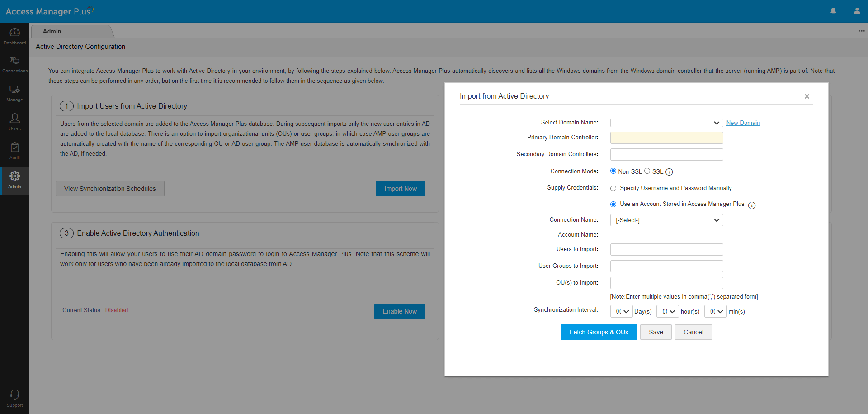Click the user profile icon
Image resolution: width=868 pixels, height=414 pixels.
point(857,11)
